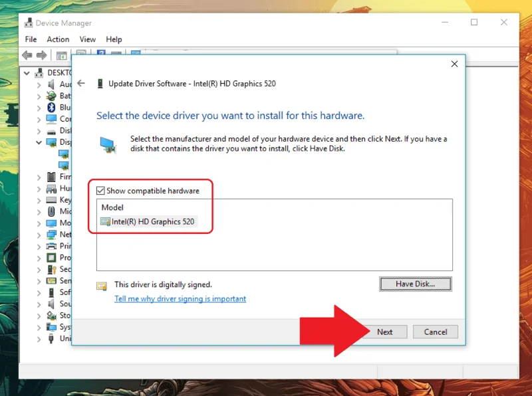Click the toolbar Forward arrow icon
Image resolution: width=532 pixels, height=396 pixels.
[42, 55]
